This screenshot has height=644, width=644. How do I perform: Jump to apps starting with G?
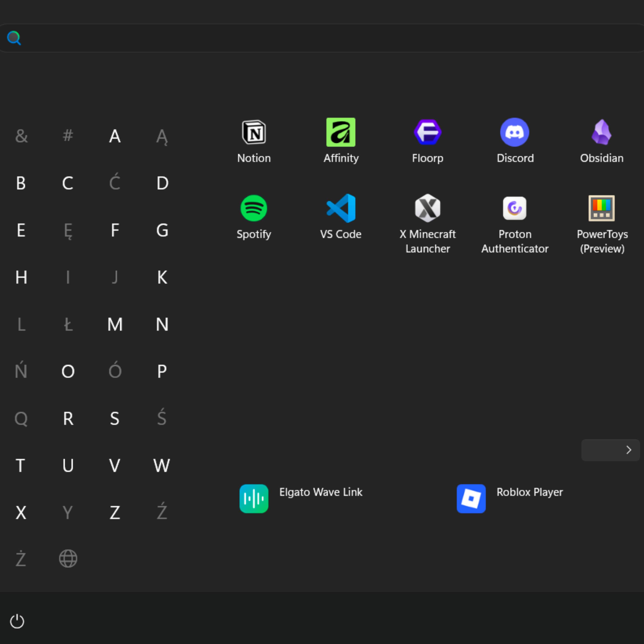(162, 230)
